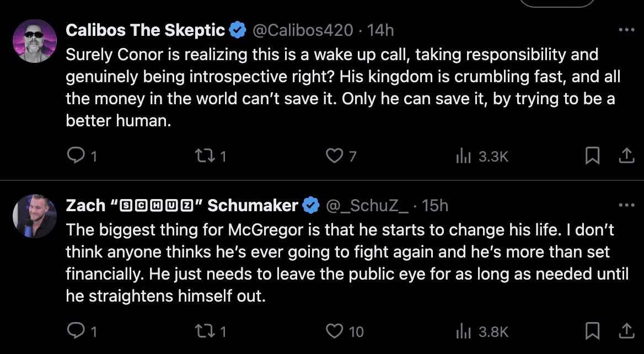View analytics for Zach's 3.8K views tweet
The width and height of the screenshot is (644, 354).
[x=463, y=331]
